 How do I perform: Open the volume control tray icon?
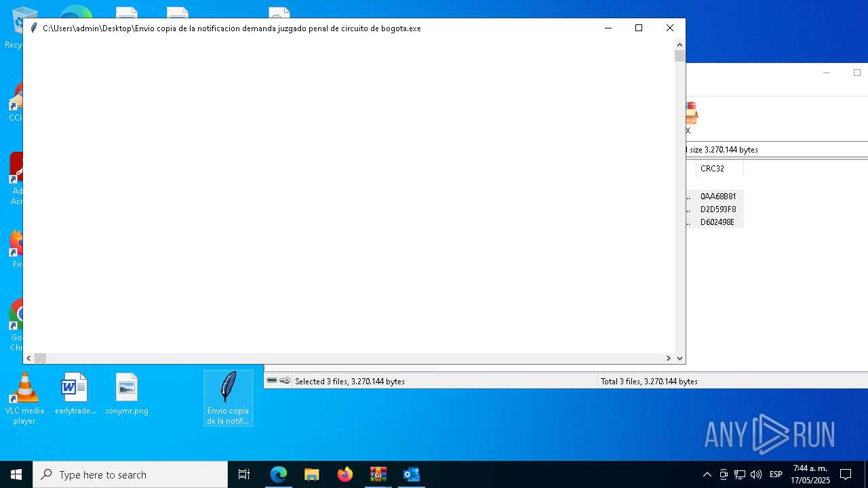756,474
